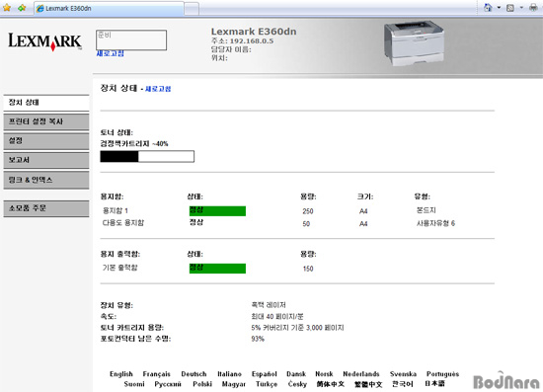Click the Favorites star icon
Screen dimensions: 543x392
pyautogui.click(x=7, y=8)
